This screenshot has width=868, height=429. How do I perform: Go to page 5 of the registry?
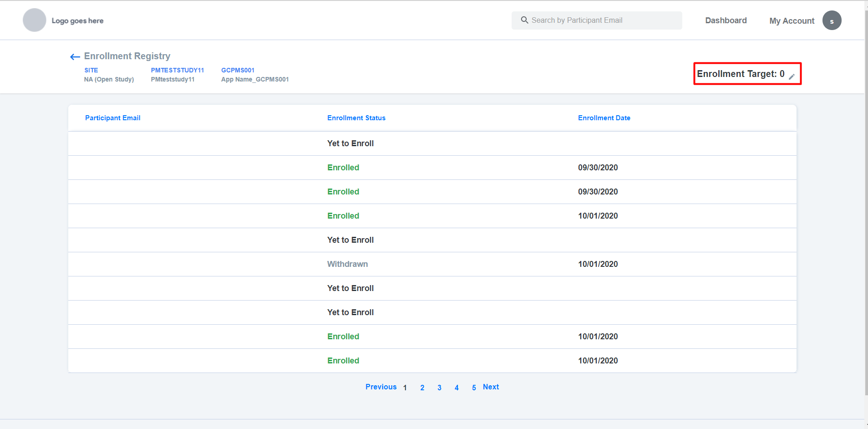(x=474, y=388)
